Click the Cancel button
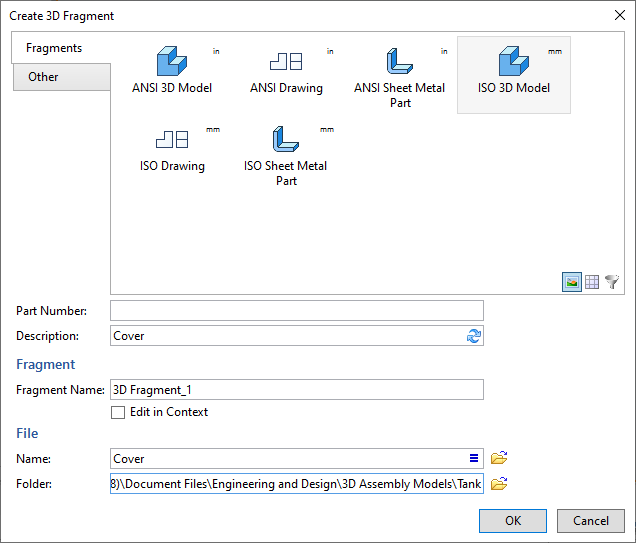The width and height of the screenshot is (636, 543). click(x=591, y=521)
